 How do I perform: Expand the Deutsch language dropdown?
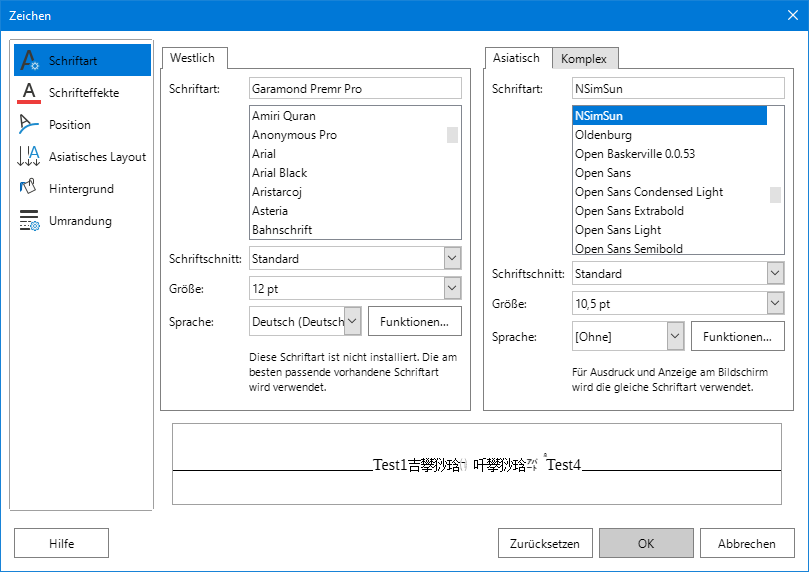tap(352, 321)
